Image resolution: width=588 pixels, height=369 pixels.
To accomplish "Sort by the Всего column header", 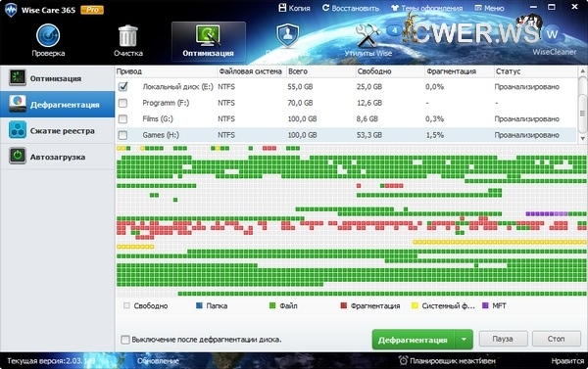I will click(x=320, y=71).
